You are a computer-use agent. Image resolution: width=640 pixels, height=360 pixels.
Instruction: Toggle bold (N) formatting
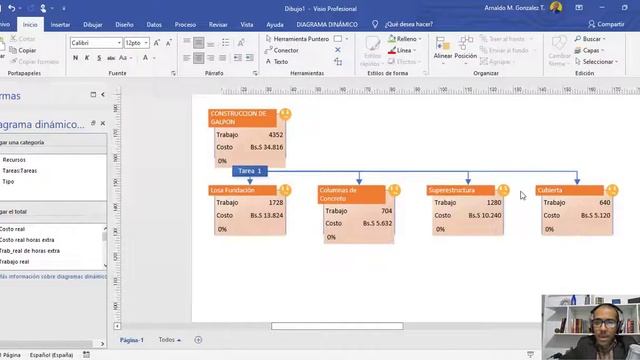75,58
